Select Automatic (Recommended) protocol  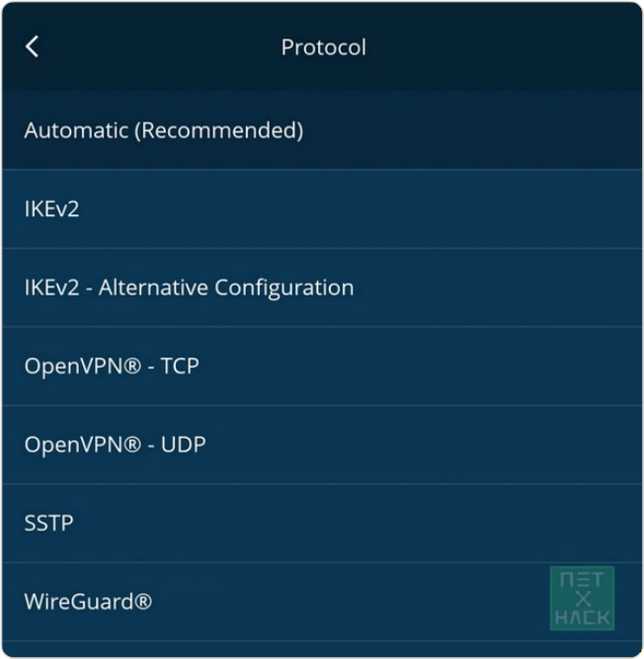pos(164,130)
